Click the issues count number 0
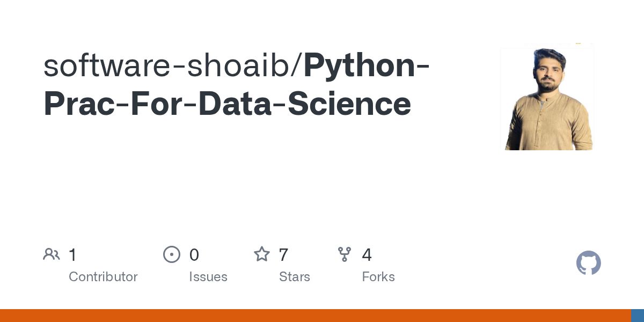The height and width of the screenshot is (322, 644). point(194,255)
